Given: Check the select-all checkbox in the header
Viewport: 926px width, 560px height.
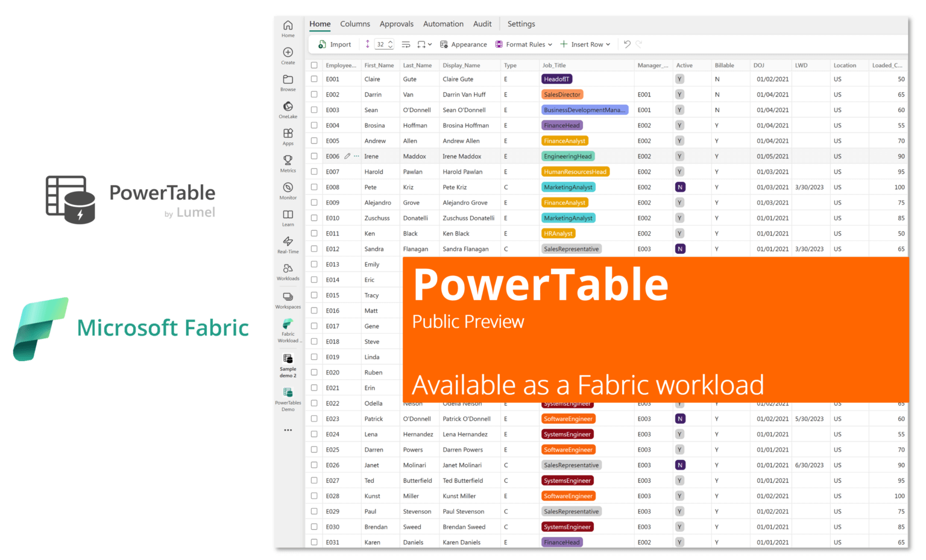Looking at the screenshot, I should [x=314, y=64].
